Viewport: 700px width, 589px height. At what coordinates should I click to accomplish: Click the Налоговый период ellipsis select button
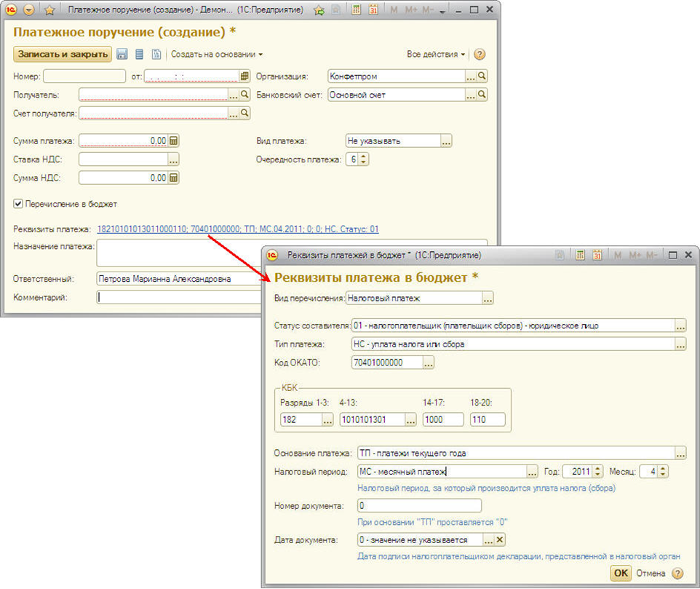532,472
